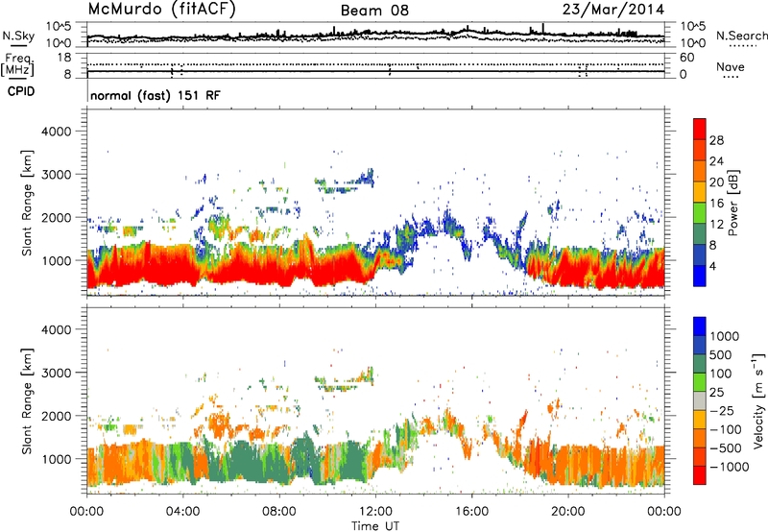768x532 pixels.
Task: Click the 'Time UT' axis label
Action: pyautogui.click(x=375, y=526)
